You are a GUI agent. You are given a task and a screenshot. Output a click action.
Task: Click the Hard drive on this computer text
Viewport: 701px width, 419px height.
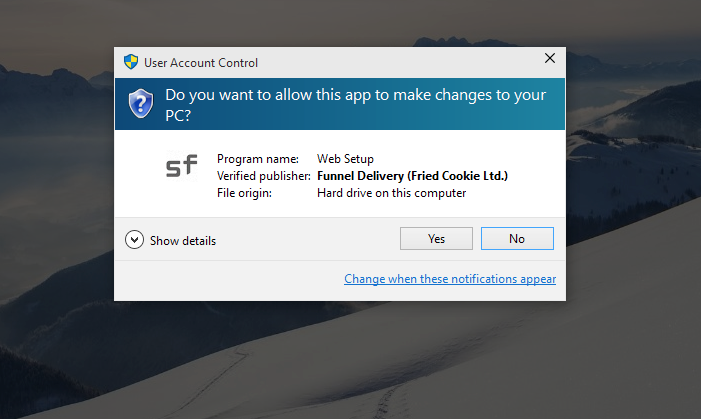click(x=391, y=193)
